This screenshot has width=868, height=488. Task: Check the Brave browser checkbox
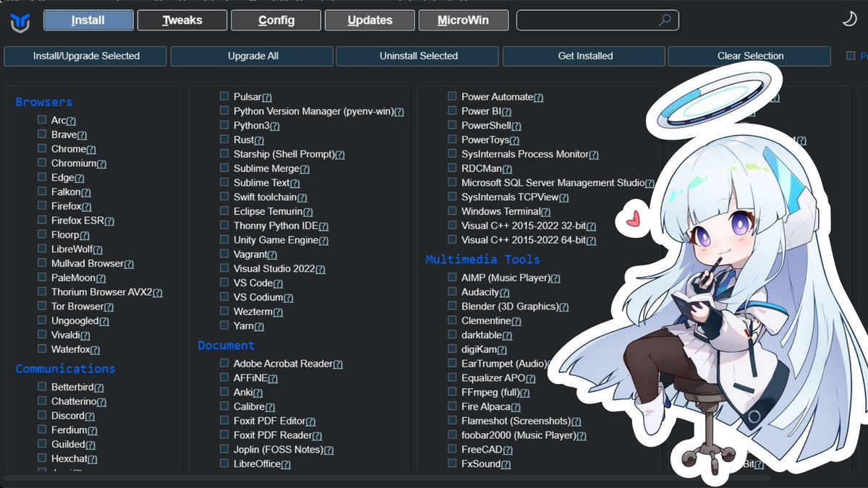pos(42,134)
